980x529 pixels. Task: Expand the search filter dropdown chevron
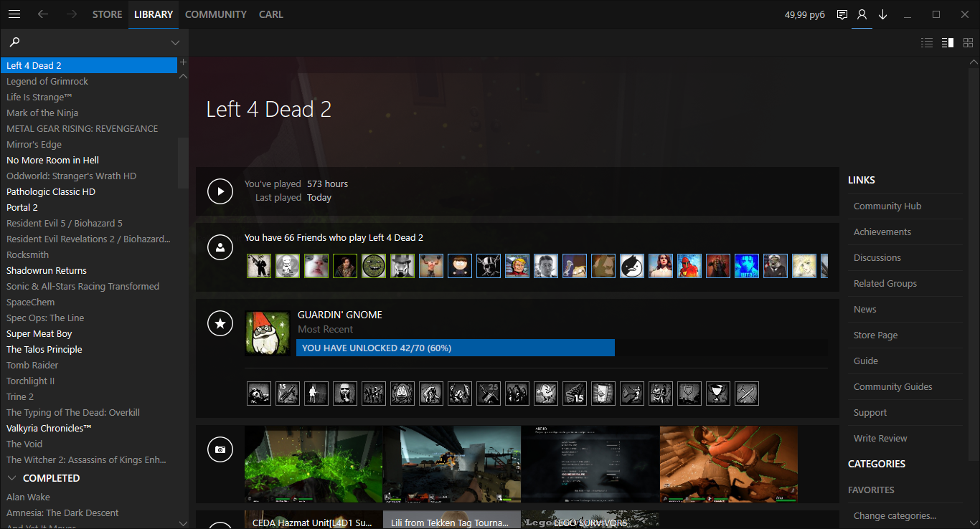tap(175, 43)
